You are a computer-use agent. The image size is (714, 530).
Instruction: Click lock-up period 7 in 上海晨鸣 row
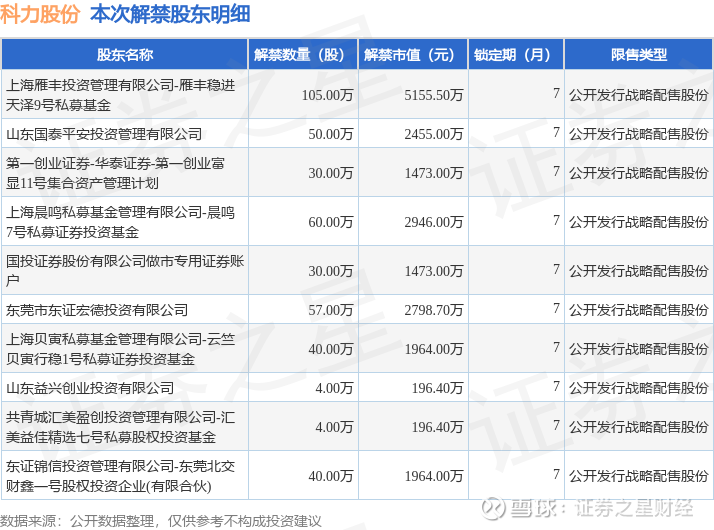point(556,220)
